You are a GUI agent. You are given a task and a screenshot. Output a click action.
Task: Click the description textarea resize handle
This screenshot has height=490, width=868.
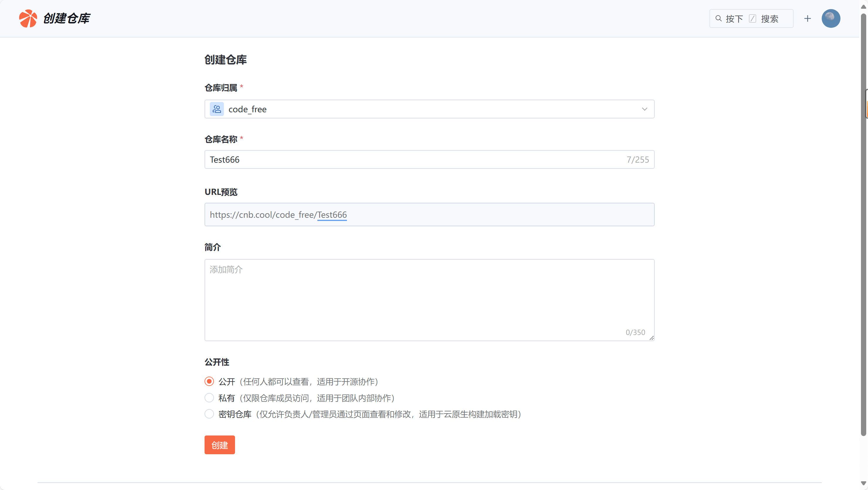(x=651, y=338)
